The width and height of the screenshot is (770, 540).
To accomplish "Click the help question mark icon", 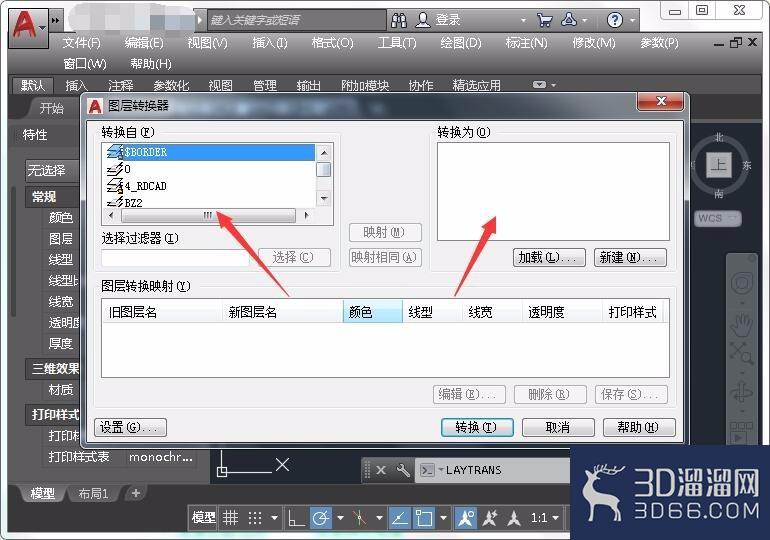I will point(614,20).
